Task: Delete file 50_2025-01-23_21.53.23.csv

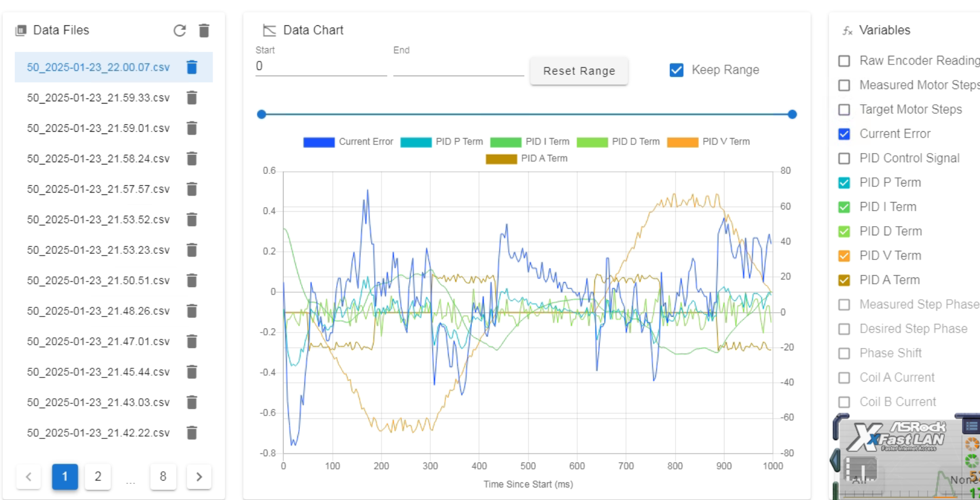Action: tap(192, 250)
